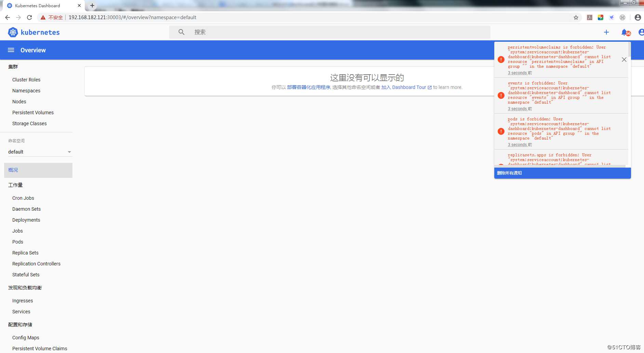Select the replicasets.apps forbidden notification text
Screen dimensions: 644x353
(x=559, y=160)
